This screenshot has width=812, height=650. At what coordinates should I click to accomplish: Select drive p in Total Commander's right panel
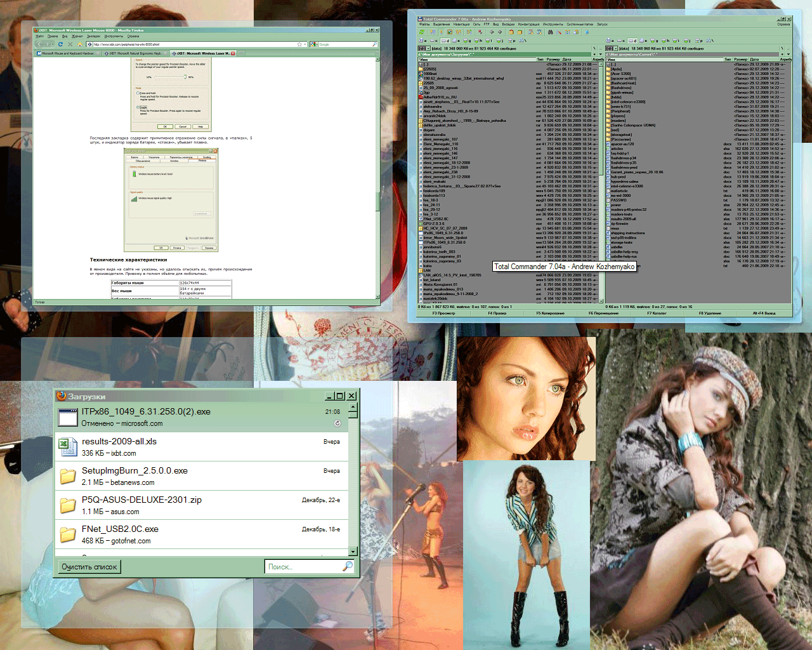pyautogui.click(x=699, y=41)
